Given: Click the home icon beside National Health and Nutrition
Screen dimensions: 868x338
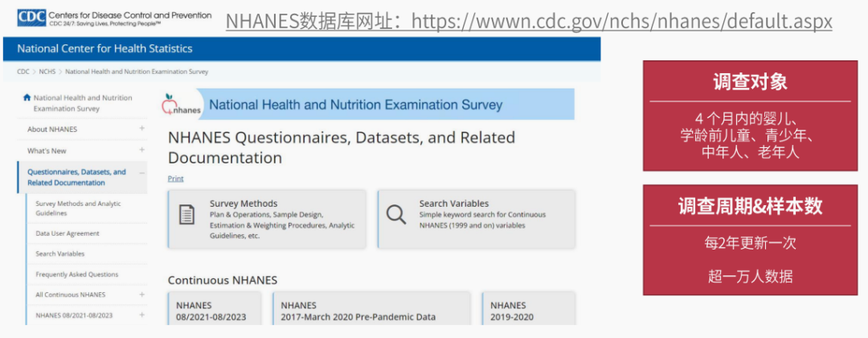Looking at the screenshot, I should pos(27,97).
